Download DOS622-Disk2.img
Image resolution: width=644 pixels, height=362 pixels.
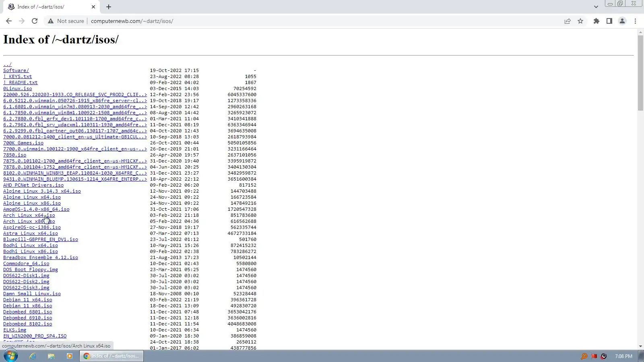[26, 282]
